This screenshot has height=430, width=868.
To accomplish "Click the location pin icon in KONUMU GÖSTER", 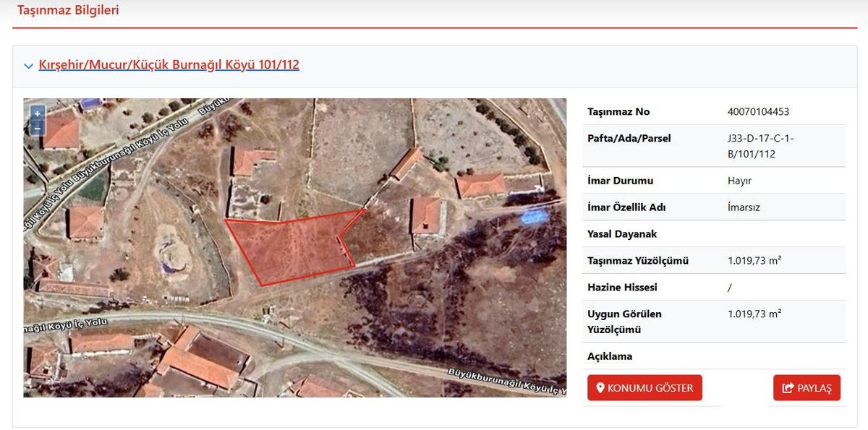I will coord(600,388).
